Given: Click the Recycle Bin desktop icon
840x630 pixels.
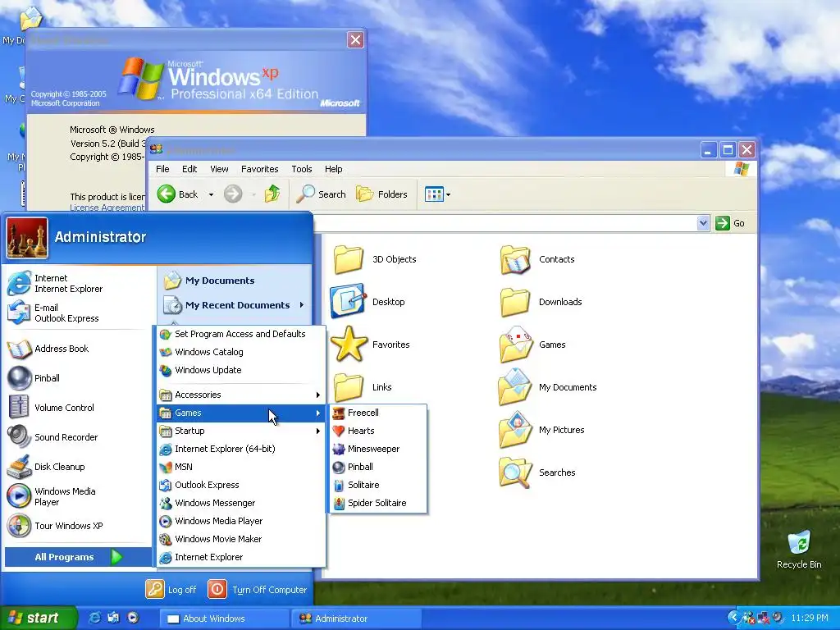Looking at the screenshot, I should pyautogui.click(x=799, y=550).
